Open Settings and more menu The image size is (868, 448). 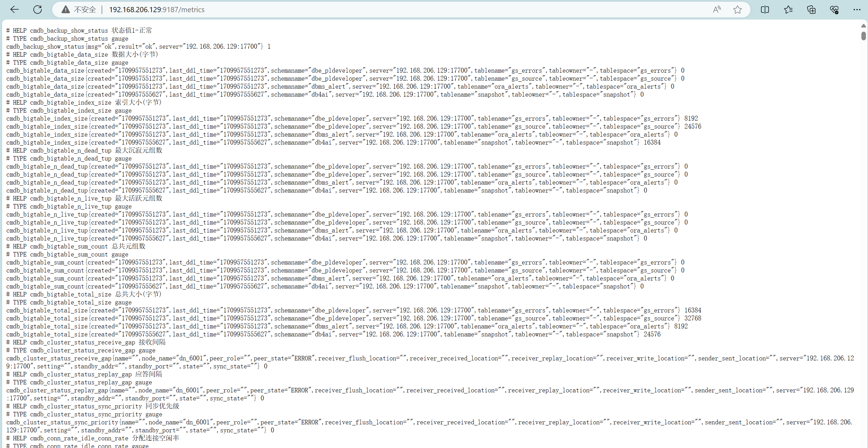click(857, 9)
